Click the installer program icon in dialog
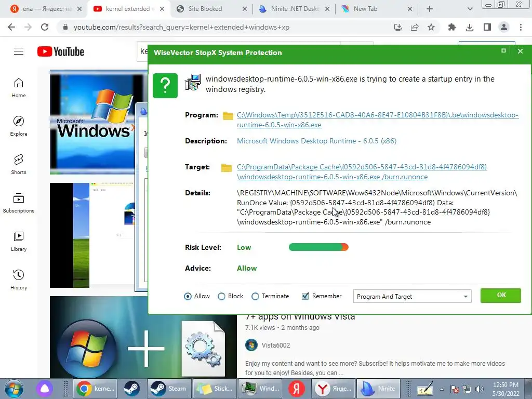Image resolution: width=532 pixels, height=399 pixels. 193,82
